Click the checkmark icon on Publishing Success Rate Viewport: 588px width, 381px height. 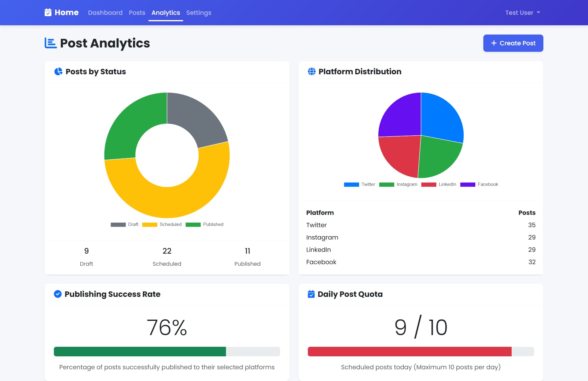[x=57, y=294]
